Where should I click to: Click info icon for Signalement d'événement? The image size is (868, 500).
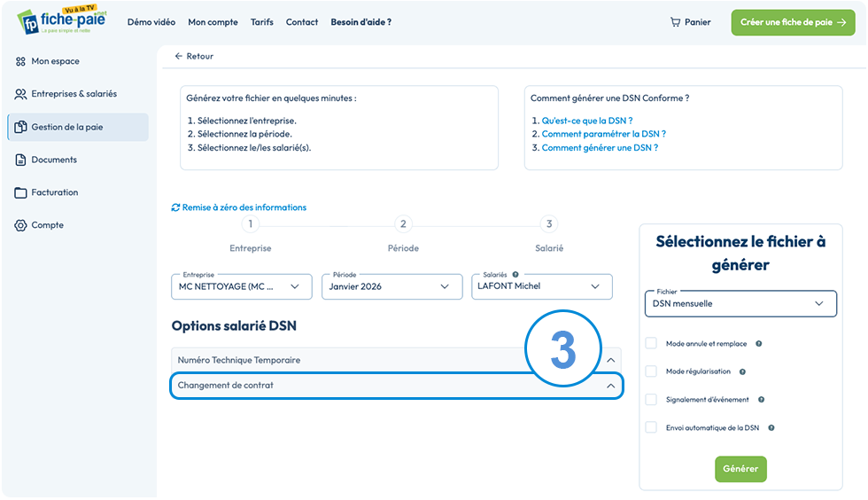point(761,400)
